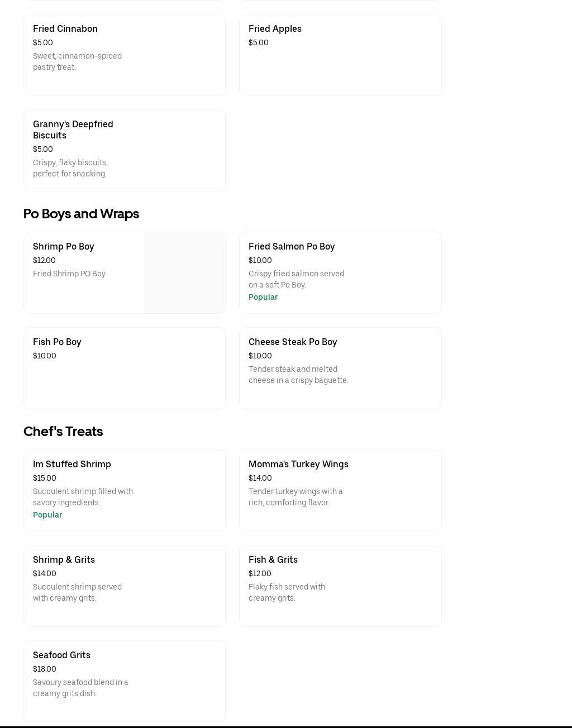Click the $18.00 price on Seafood Grits
This screenshot has height=728, width=572.
tap(44, 669)
